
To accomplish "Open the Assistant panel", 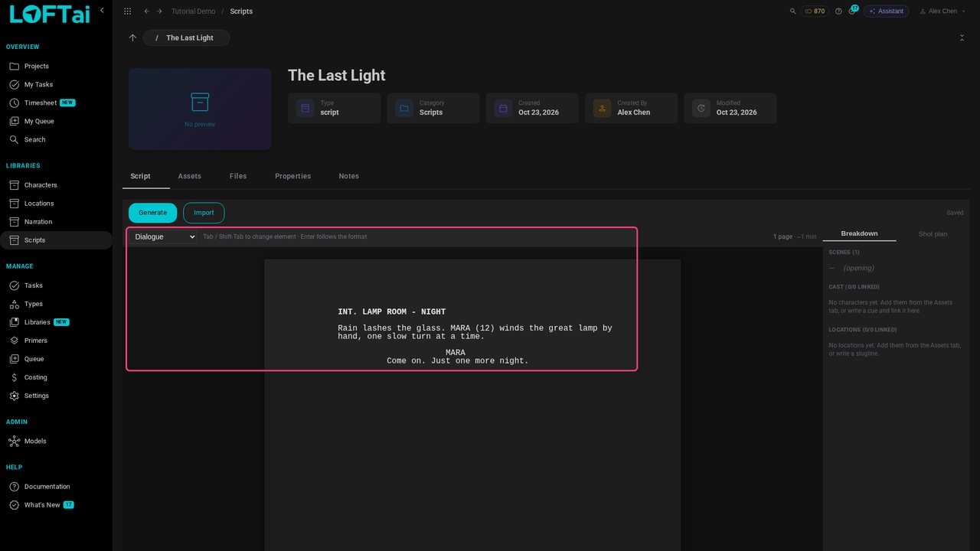I will [886, 11].
